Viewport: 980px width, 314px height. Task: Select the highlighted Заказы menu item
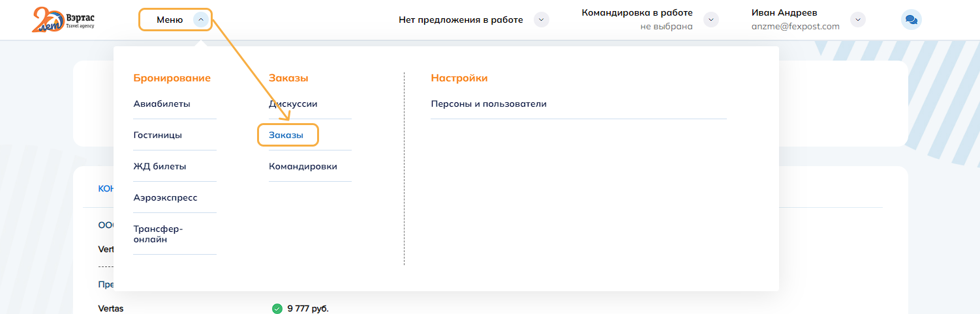tap(286, 135)
